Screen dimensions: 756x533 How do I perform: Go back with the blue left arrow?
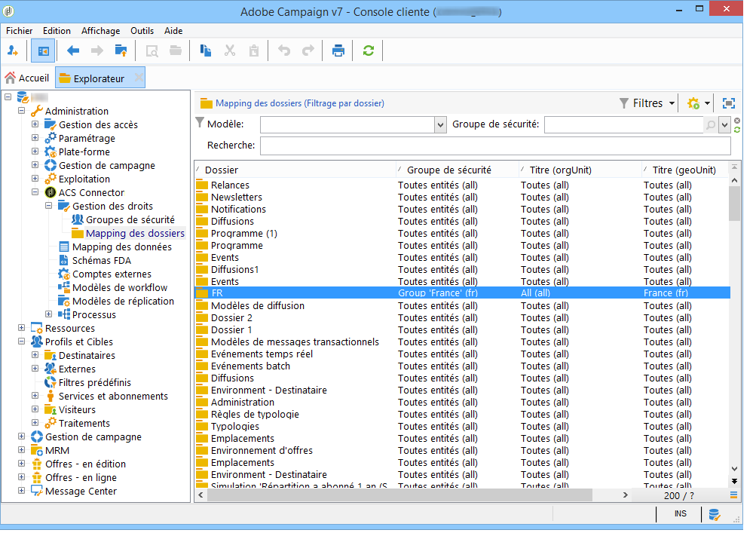tap(73, 51)
